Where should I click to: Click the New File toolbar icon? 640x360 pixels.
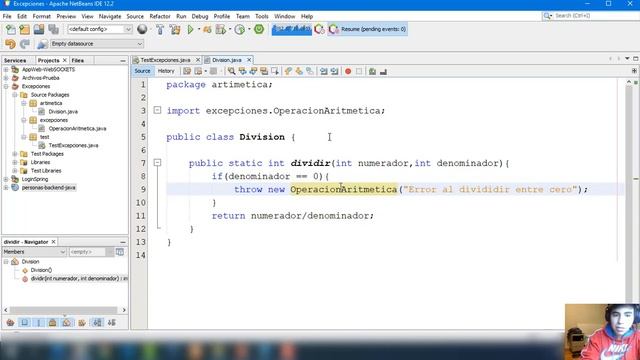tap(11, 29)
